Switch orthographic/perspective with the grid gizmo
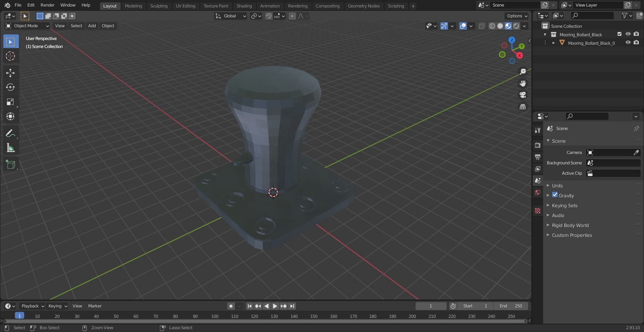The width and height of the screenshot is (644, 332). click(x=523, y=107)
